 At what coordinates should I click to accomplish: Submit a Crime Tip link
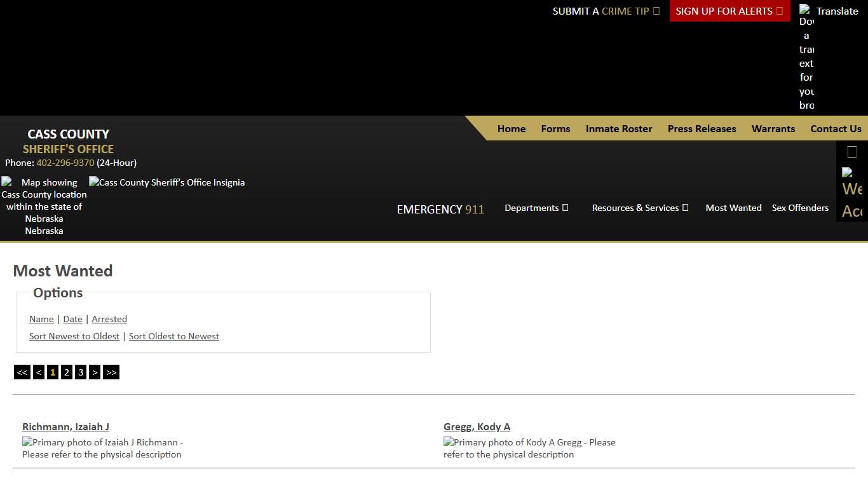pos(606,11)
